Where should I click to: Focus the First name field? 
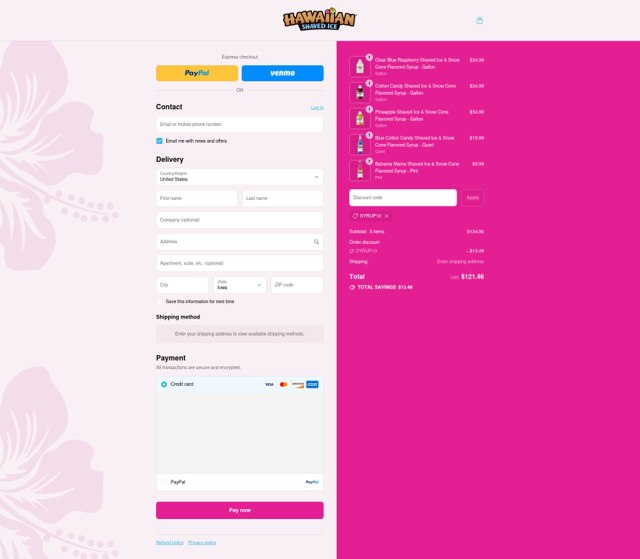tap(197, 198)
